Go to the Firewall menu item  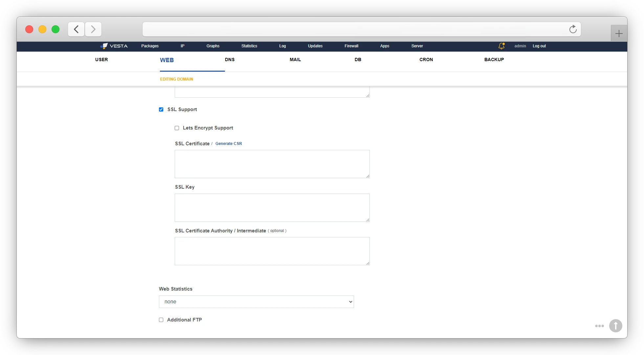(351, 46)
